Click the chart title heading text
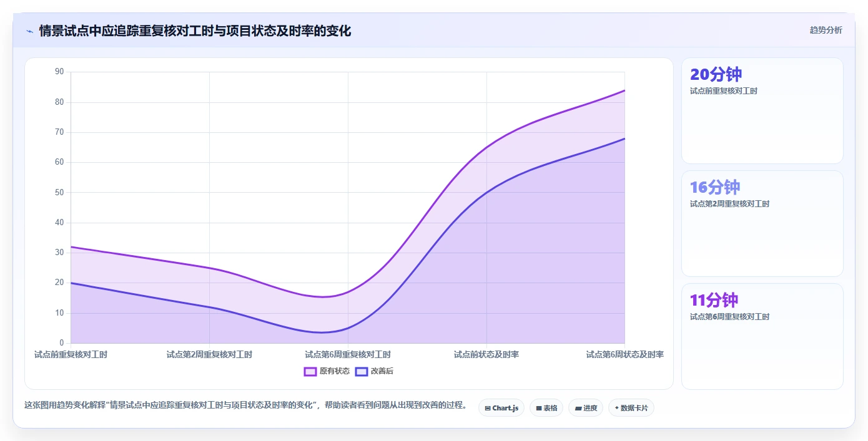868x441 pixels. (x=195, y=31)
